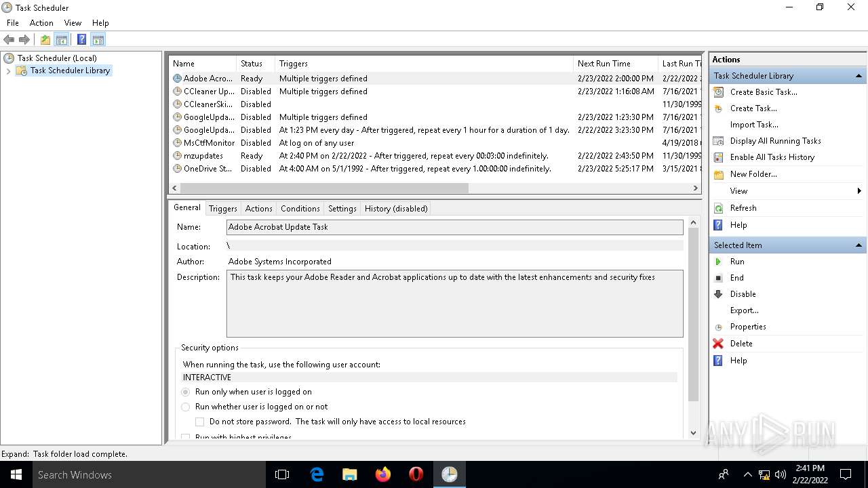Sort the task list by Next Run Time
This screenshot has height=488, width=868.
point(615,64)
